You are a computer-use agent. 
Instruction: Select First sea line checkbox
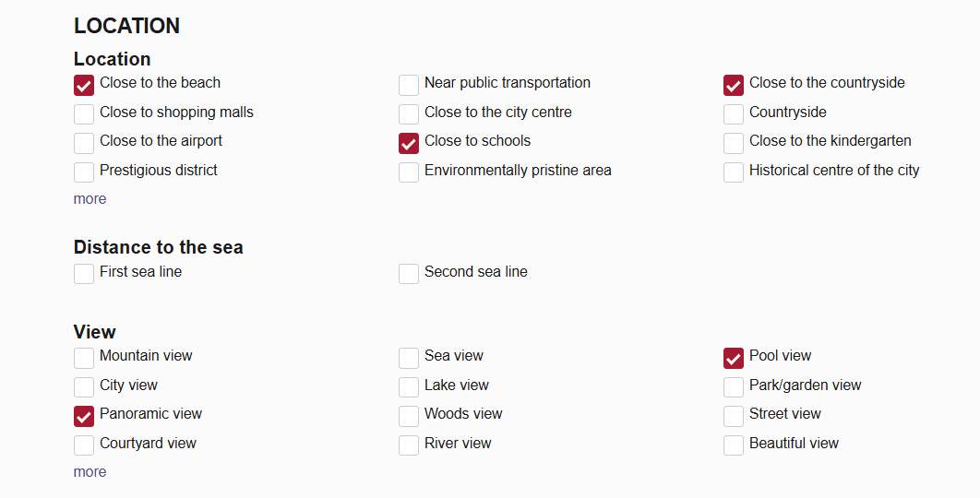pos(84,274)
